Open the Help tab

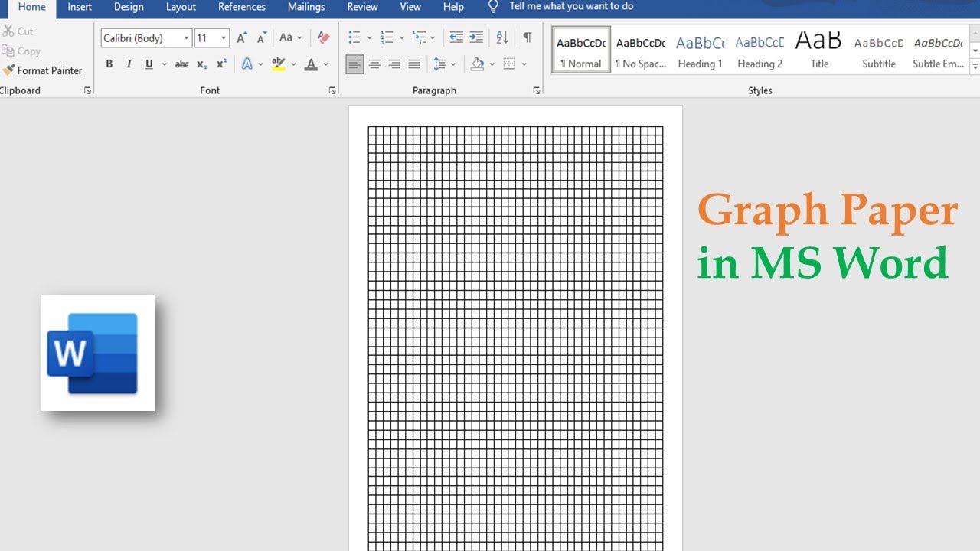click(x=453, y=7)
